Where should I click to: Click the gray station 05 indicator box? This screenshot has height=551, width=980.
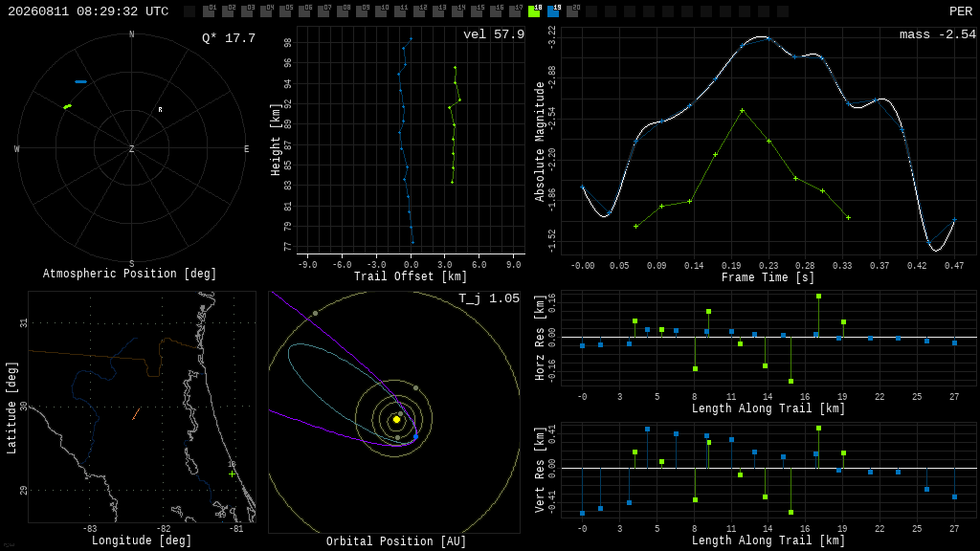[285, 11]
